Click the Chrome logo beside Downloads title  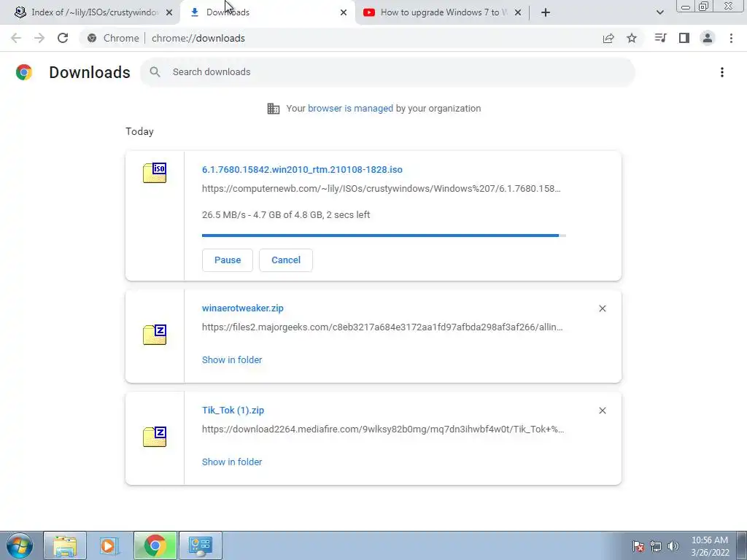[24, 72]
